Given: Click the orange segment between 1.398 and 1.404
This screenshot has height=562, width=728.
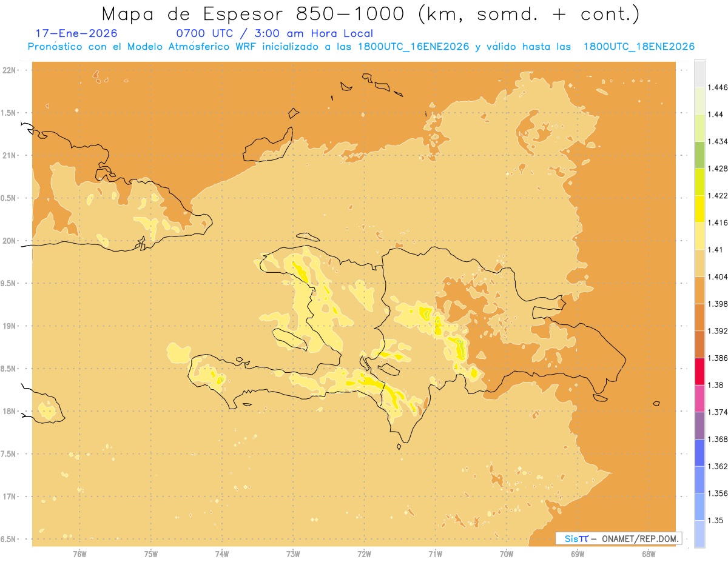Looking at the screenshot, I should pyautogui.click(x=699, y=290).
